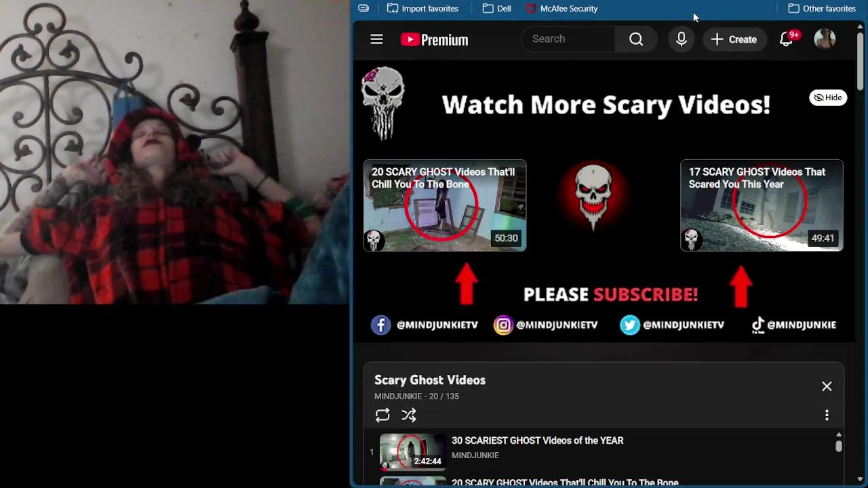Open Import favorites bookmark folder
The height and width of the screenshot is (488, 868).
coord(422,9)
